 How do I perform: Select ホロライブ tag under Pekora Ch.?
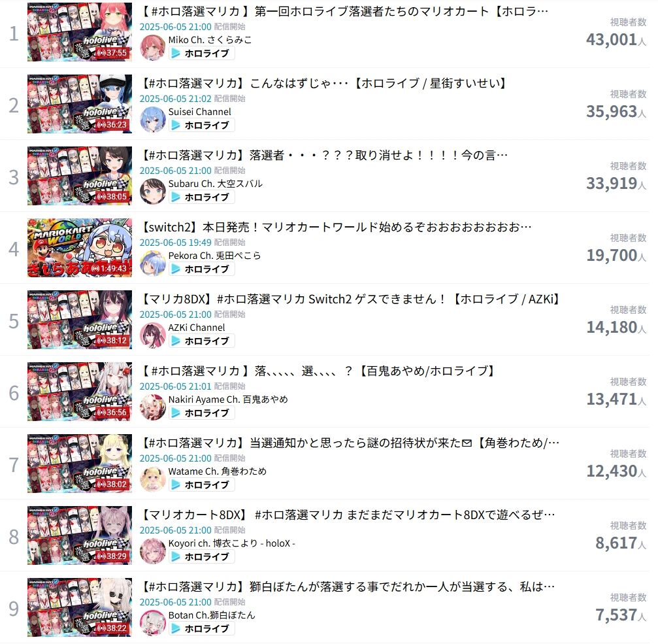click(x=202, y=269)
